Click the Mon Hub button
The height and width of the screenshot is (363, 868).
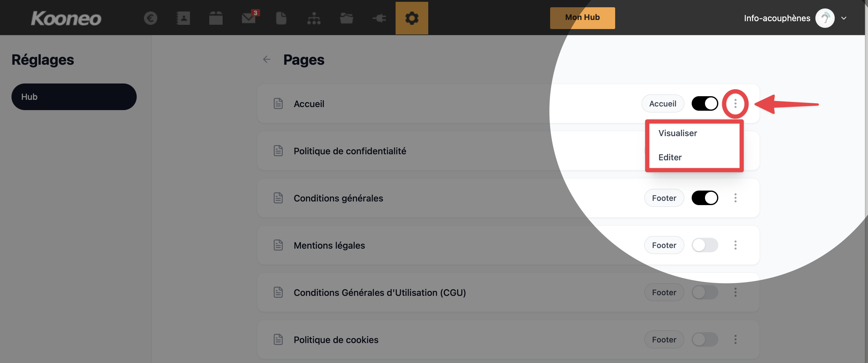[582, 18]
